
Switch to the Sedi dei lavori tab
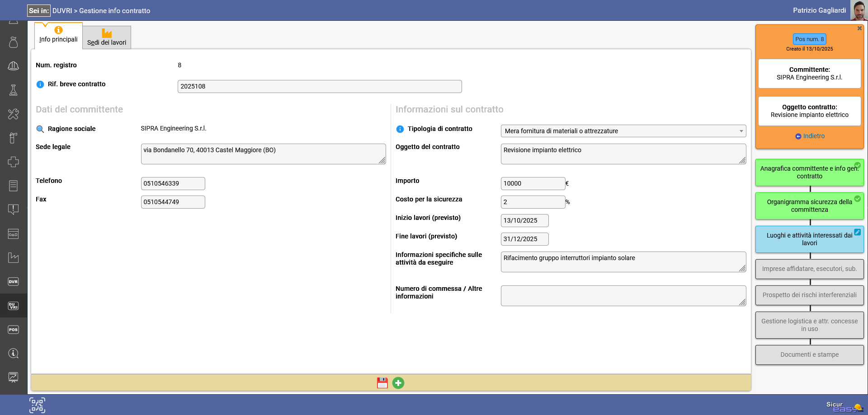click(106, 37)
